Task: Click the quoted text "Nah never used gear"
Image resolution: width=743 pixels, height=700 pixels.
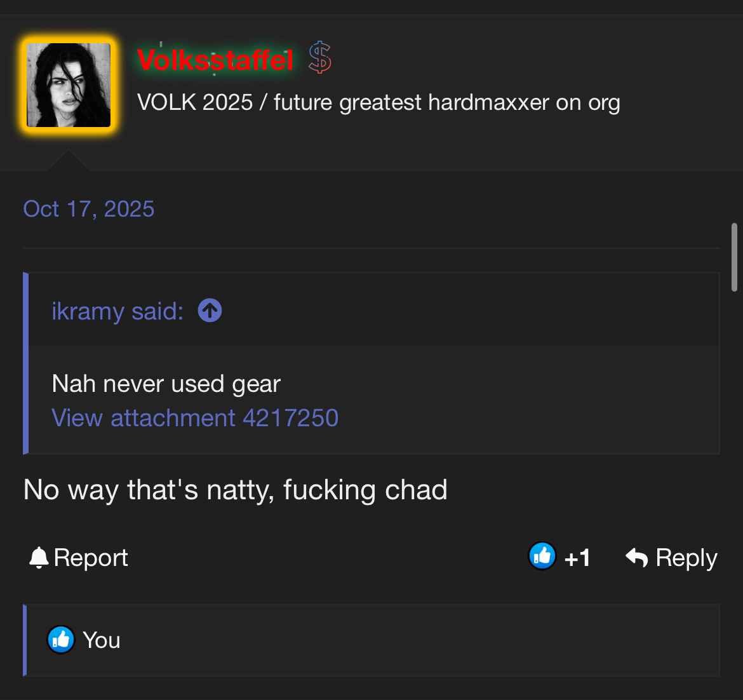Action: point(166,384)
